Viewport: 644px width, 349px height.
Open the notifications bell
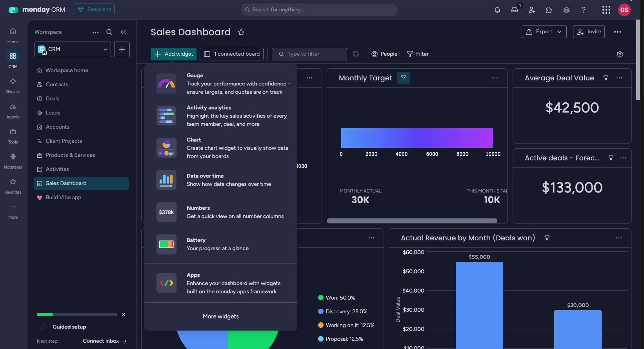(x=497, y=10)
